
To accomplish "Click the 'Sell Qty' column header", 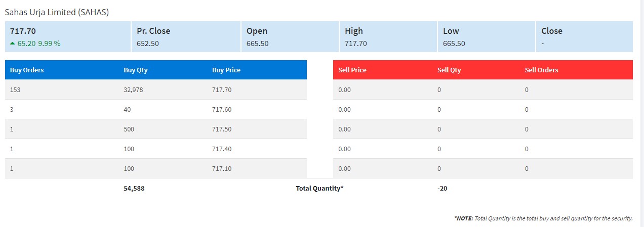I will coord(449,70).
